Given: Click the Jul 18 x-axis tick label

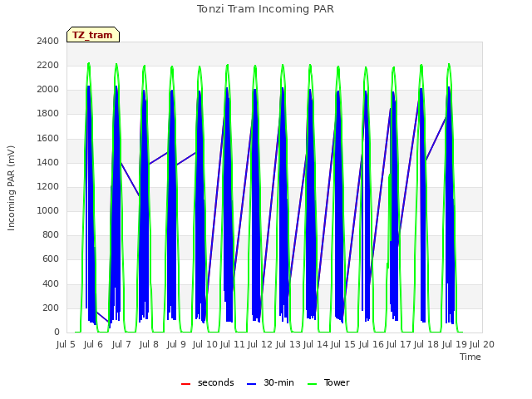Looking at the screenshot, I should pos(426,344).
